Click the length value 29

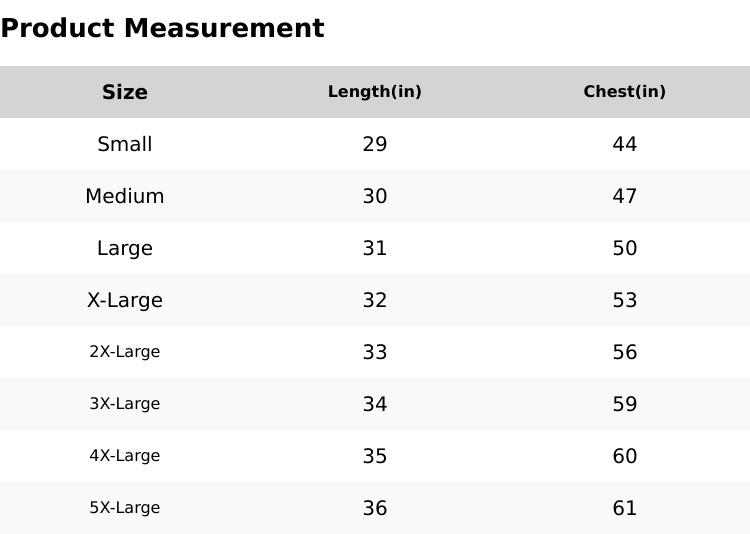(x=375, y=144)
